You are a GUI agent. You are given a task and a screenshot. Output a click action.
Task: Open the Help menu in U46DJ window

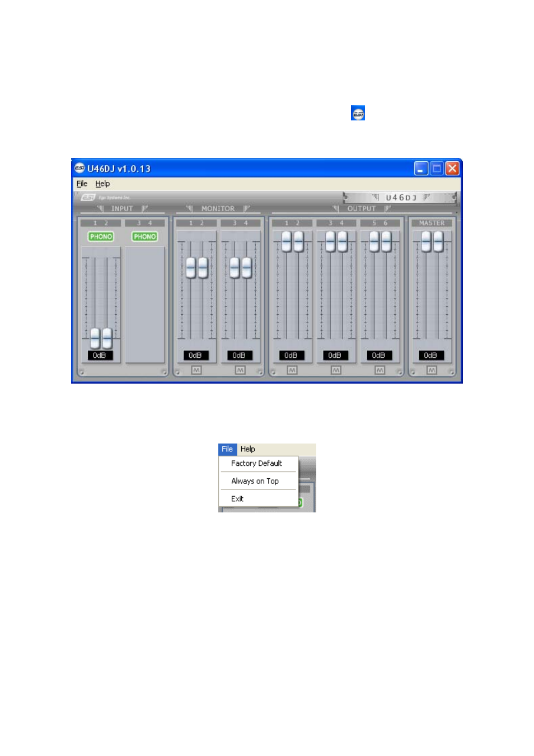[x=102, y=184]
